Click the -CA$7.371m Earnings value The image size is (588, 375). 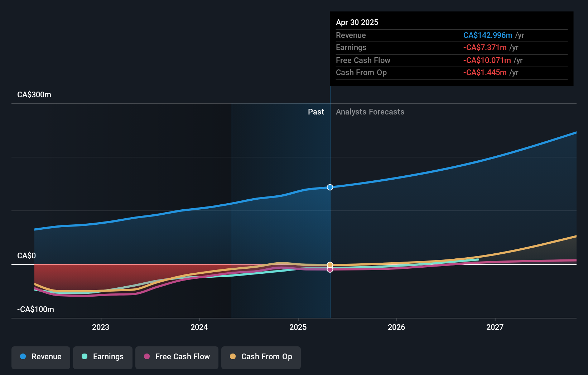click(486, 47)
